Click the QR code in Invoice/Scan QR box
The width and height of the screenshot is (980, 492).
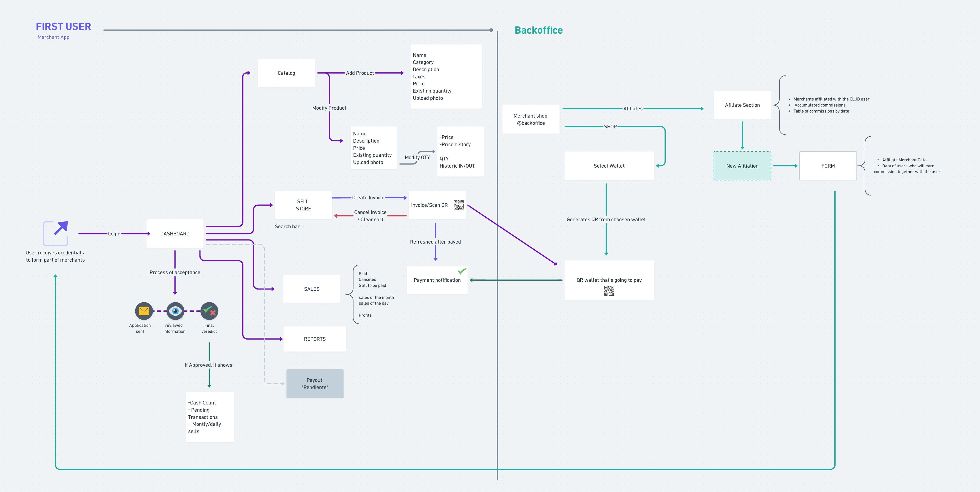(459, 205)
